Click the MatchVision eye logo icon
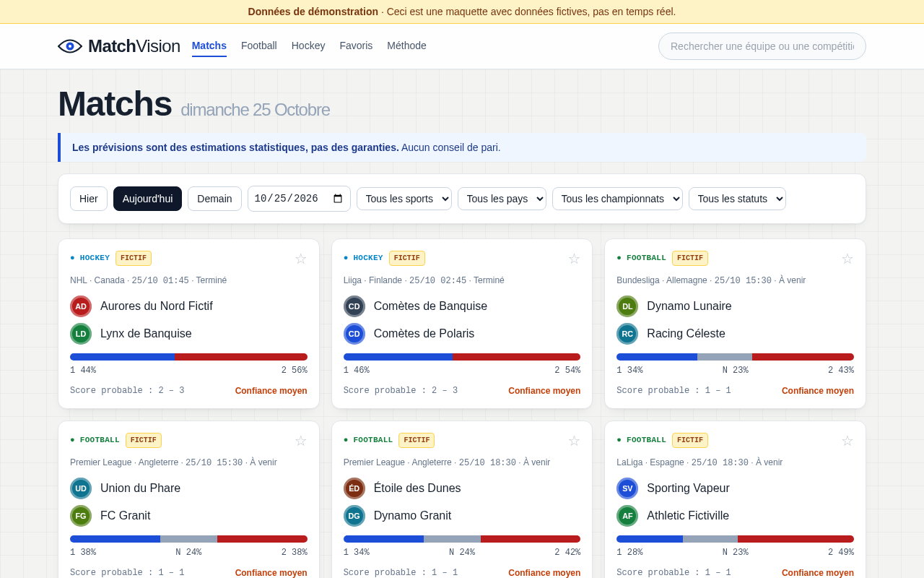Screen dimensions: 924x578 (x=70, y=46)
